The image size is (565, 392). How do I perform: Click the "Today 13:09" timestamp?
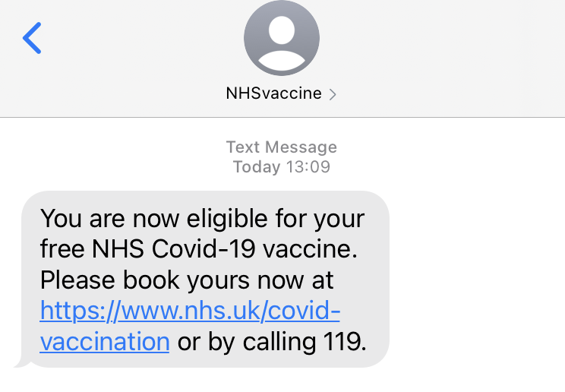[x=281, y=166]
